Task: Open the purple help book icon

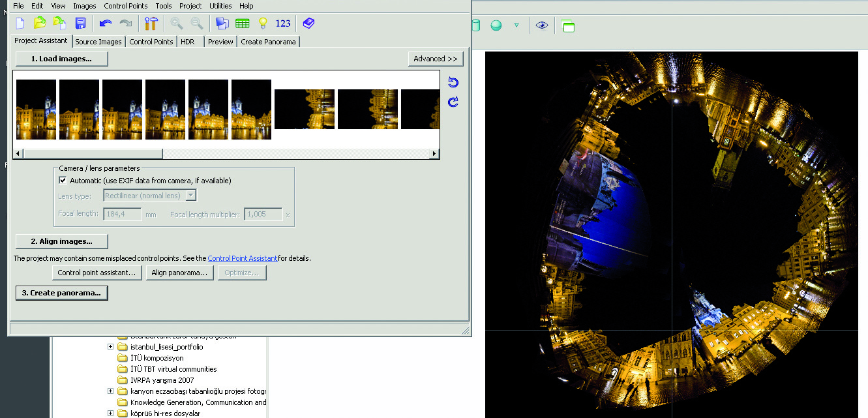Action: [308, 23]
